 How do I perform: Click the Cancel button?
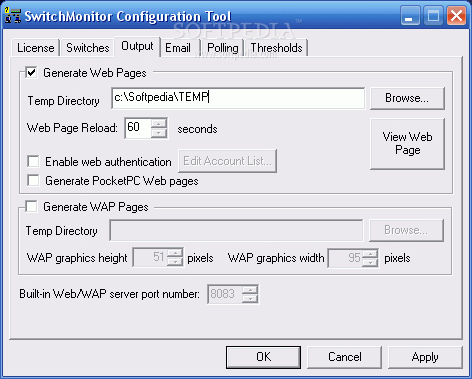[x=344, y=357]
